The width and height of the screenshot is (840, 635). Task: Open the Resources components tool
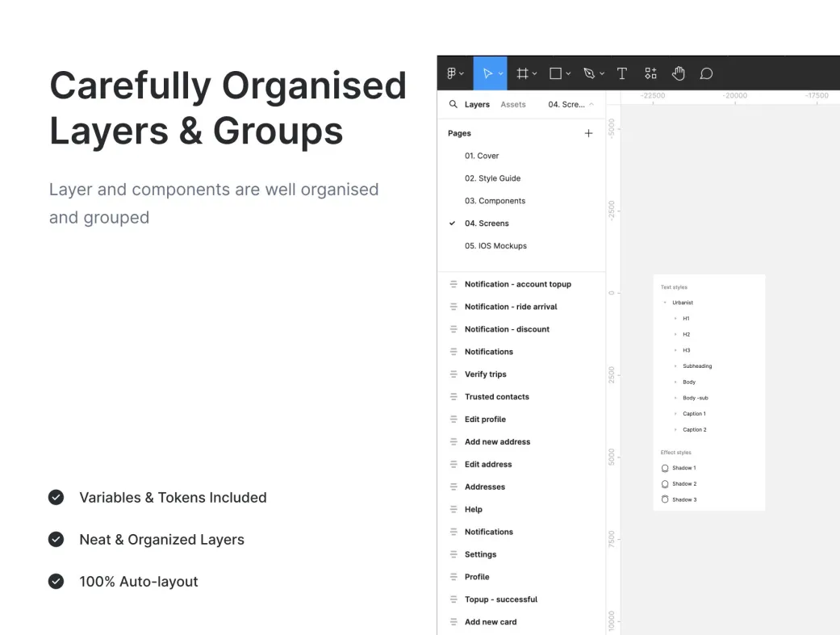[650, 73]
